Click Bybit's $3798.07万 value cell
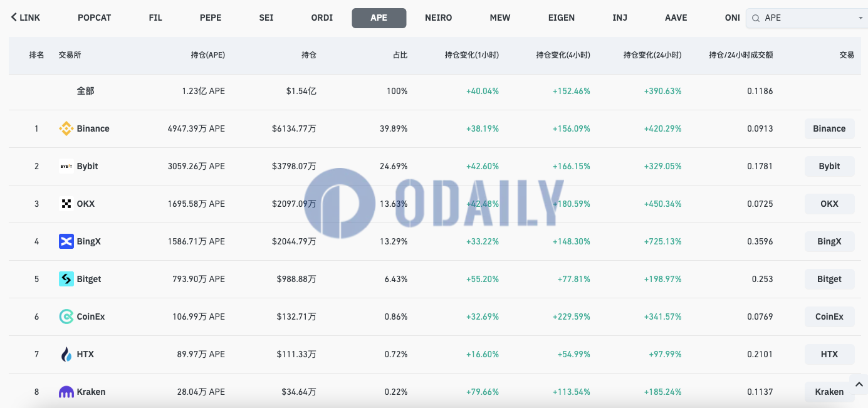Screen dimensions: 868x408 [294, 166]
